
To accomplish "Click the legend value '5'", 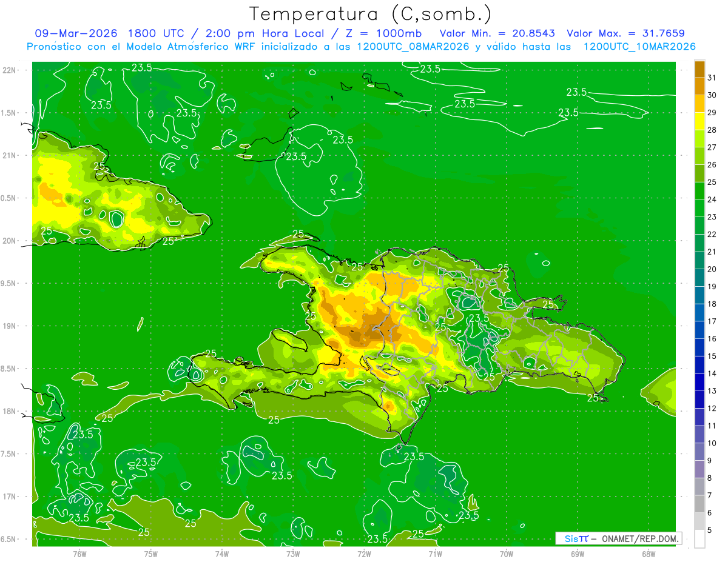I will pos(710,530).
